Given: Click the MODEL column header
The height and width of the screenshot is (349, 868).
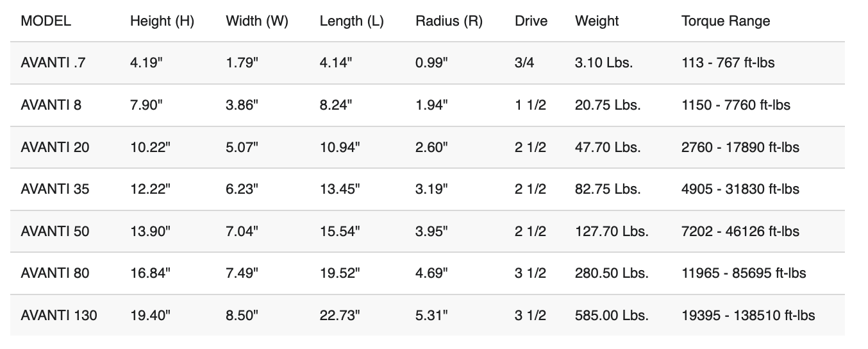Looking at the screenshot, I should 46,21.
